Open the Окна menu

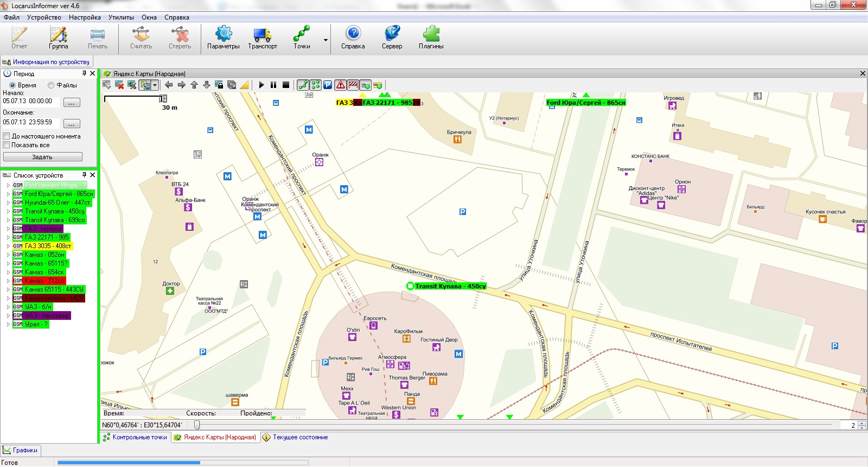click(149, 17)
